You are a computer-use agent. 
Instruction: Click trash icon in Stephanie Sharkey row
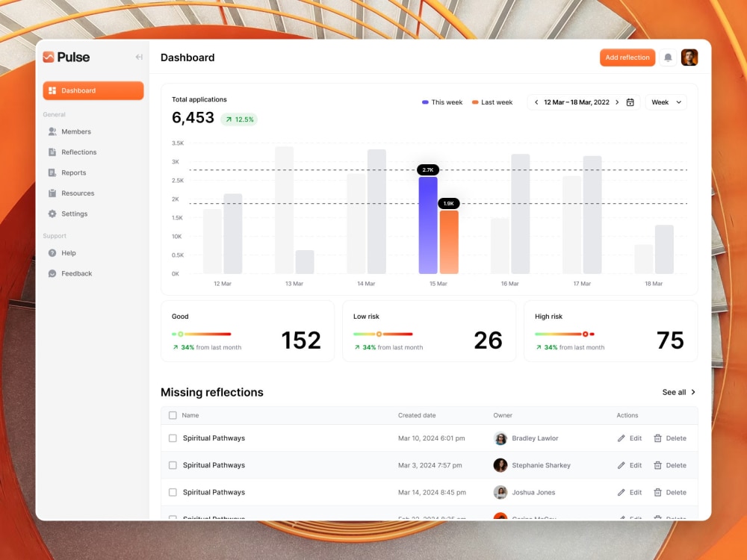coord(657,465)
